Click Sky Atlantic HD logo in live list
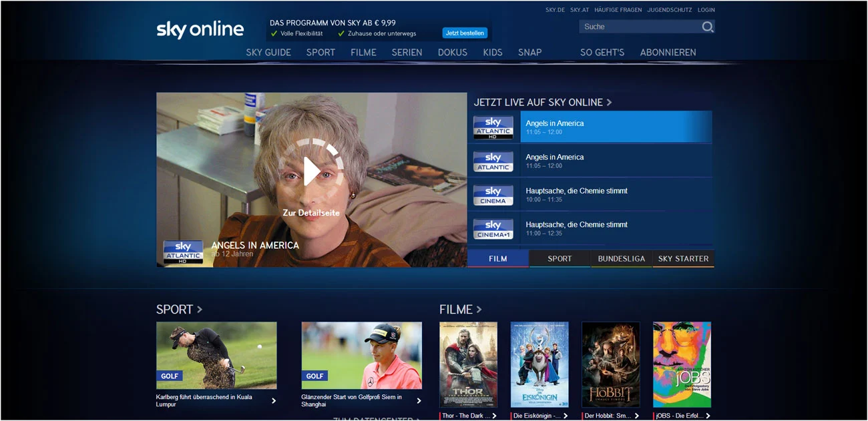868x421 pixels. (493, 127)
